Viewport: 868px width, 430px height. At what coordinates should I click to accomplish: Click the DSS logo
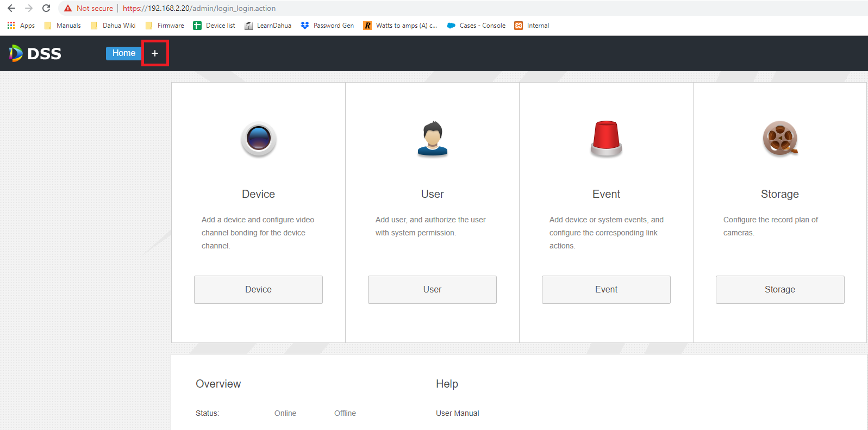tap(35, 53)
